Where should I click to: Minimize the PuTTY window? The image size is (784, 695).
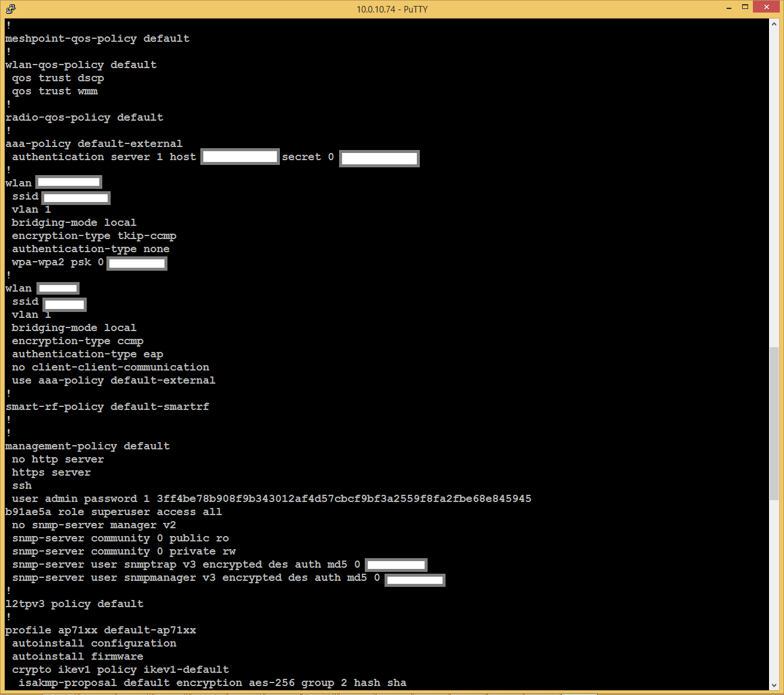pos(729,8)
